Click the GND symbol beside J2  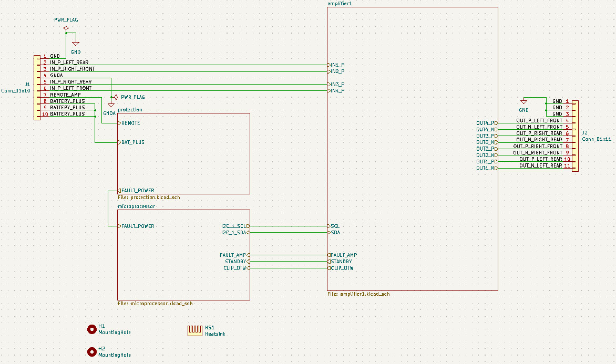pos(523,102)
